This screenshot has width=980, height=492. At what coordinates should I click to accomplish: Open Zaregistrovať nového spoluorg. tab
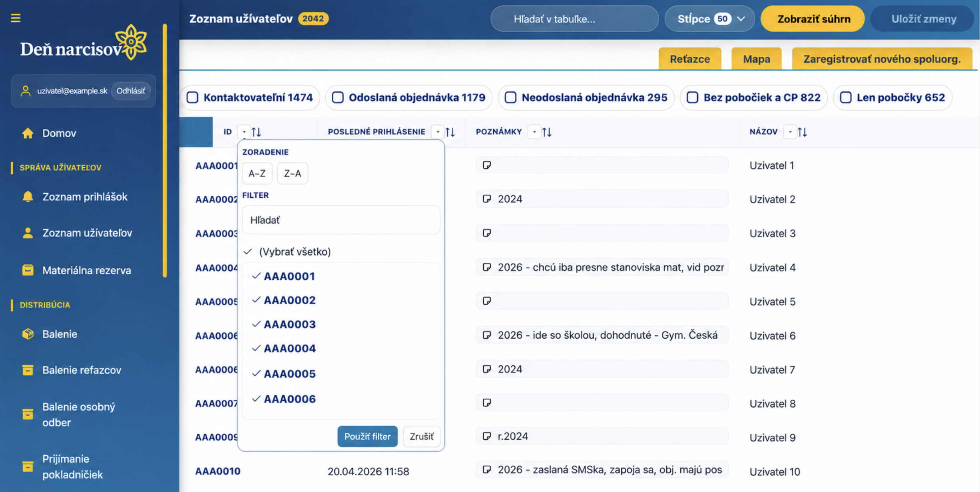tap(882, 59)
